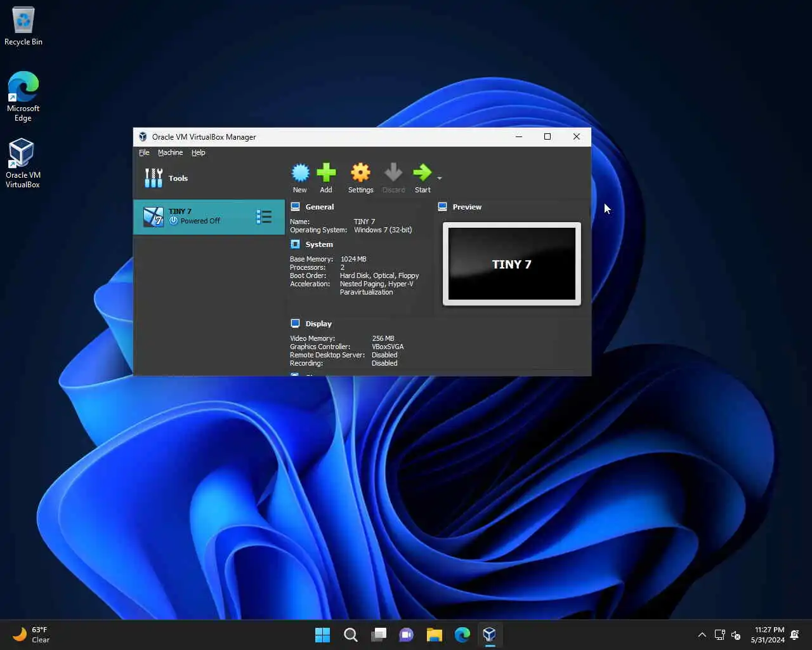Viewport: 812px width, 650px height.
Task: Open the Display section header
Action: coord(318,324)
